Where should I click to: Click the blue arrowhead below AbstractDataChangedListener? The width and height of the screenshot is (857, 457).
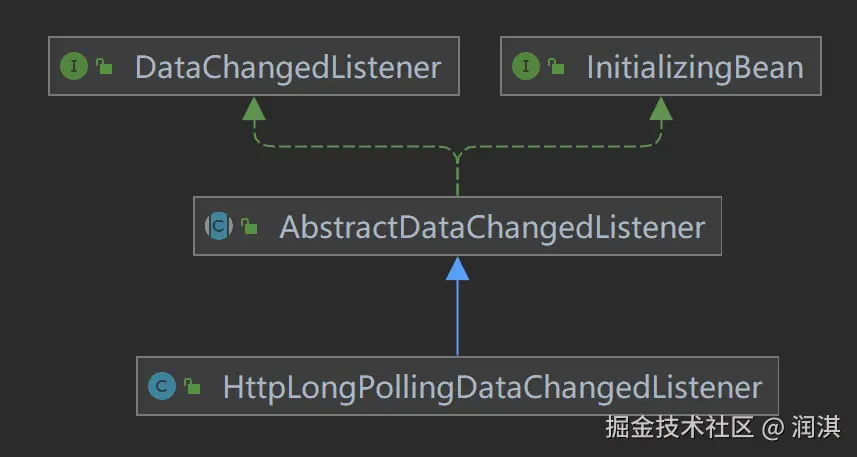pos(457,267)
